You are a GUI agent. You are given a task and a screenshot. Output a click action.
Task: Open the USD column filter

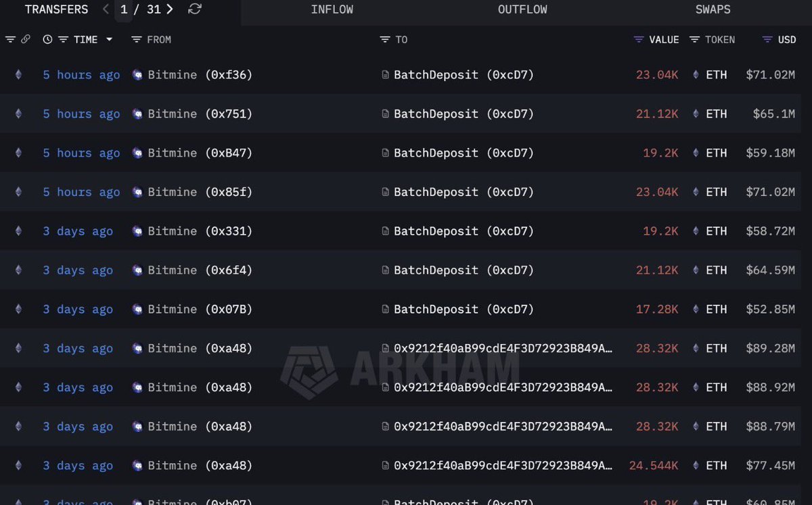pos(767,40)
